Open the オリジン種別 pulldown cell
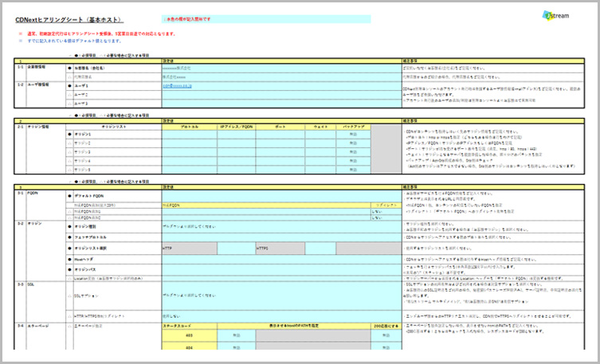The image size is (600, 364). click(x=281, y=227)
